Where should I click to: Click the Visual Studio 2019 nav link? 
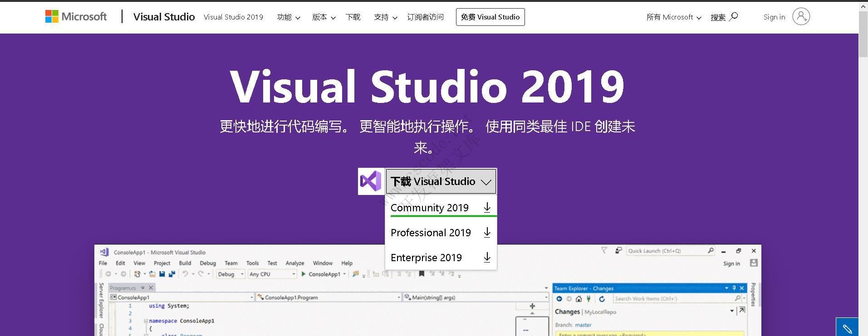pos(233,17)
